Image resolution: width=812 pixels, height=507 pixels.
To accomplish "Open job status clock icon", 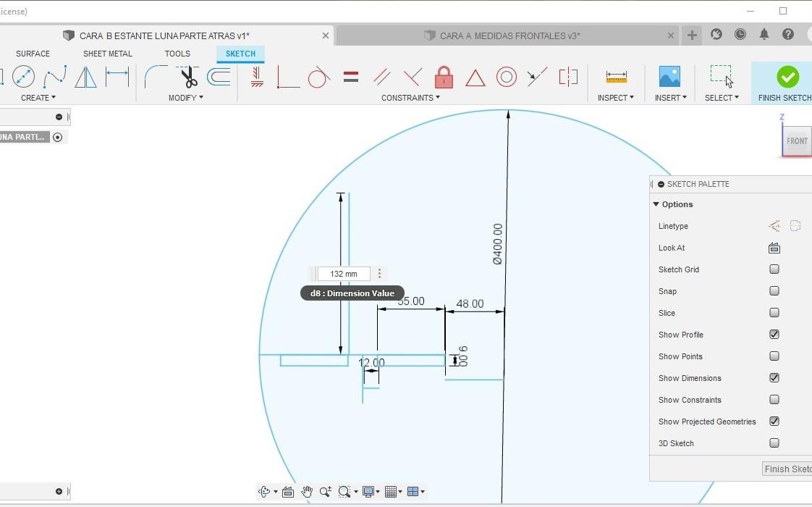I will (x=740, y=34).
